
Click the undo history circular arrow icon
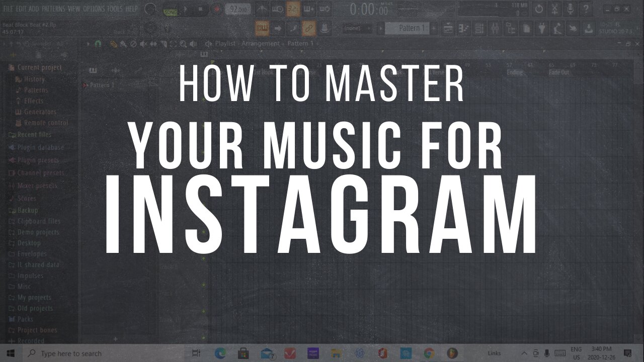539,9
